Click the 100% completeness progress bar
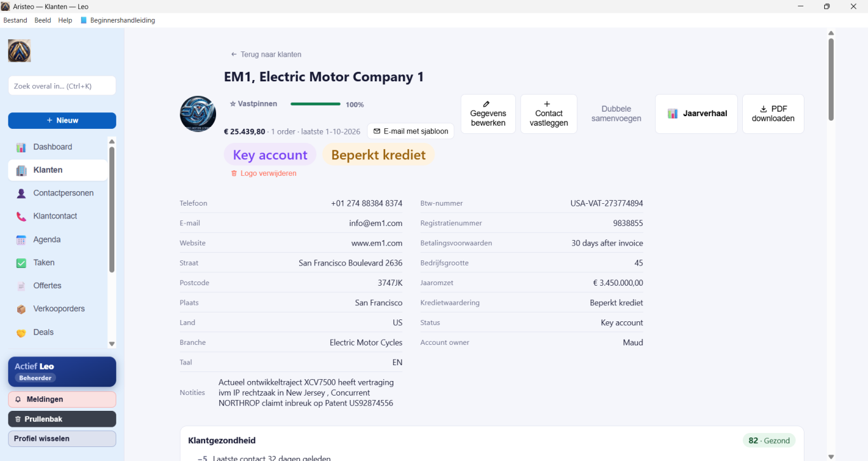Screen dimensions: 868x461 pyautogui.click(x=316, y=104)
